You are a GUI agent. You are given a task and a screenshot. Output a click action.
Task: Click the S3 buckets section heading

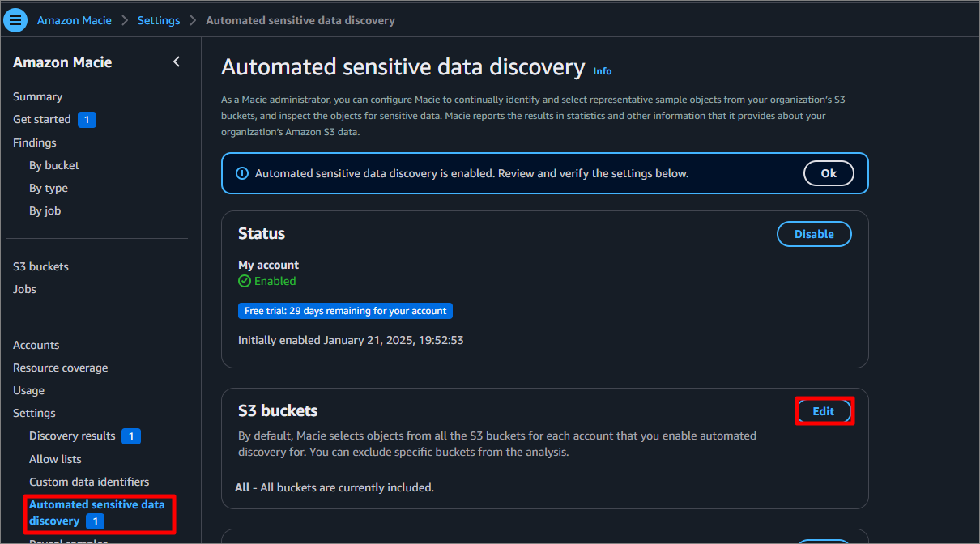[x=278, y=410]
